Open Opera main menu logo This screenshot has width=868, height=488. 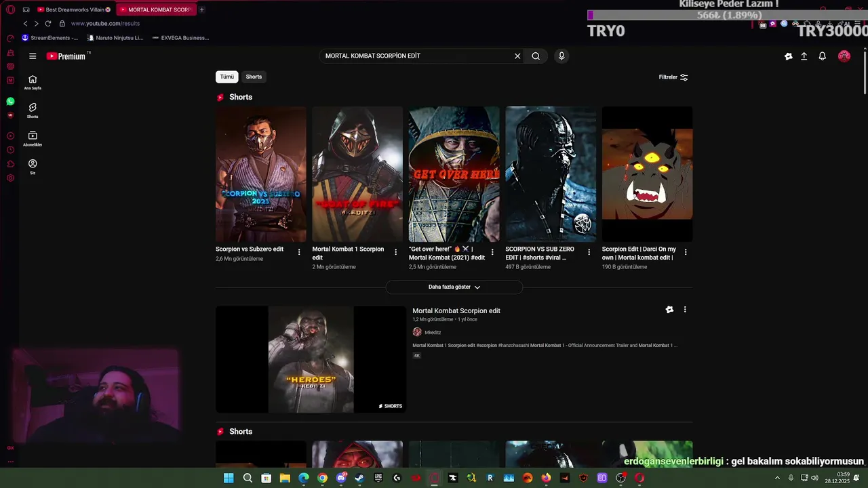[x=10, y=9]
